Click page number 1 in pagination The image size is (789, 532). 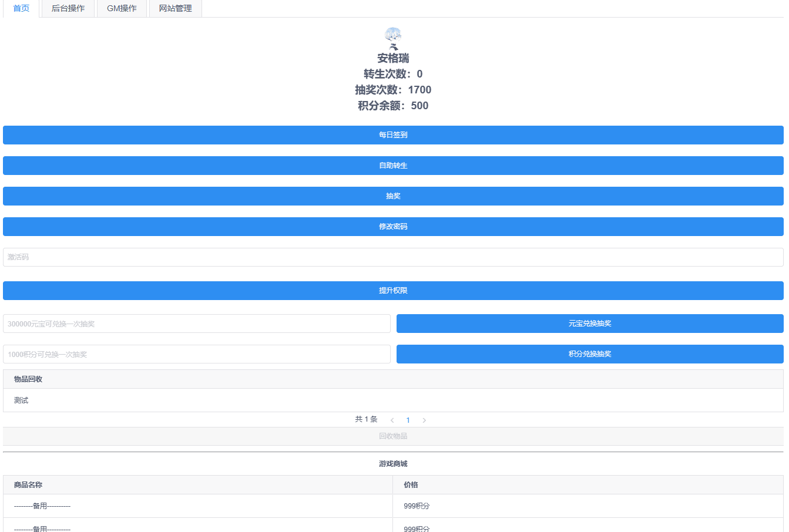coord(408,420)
